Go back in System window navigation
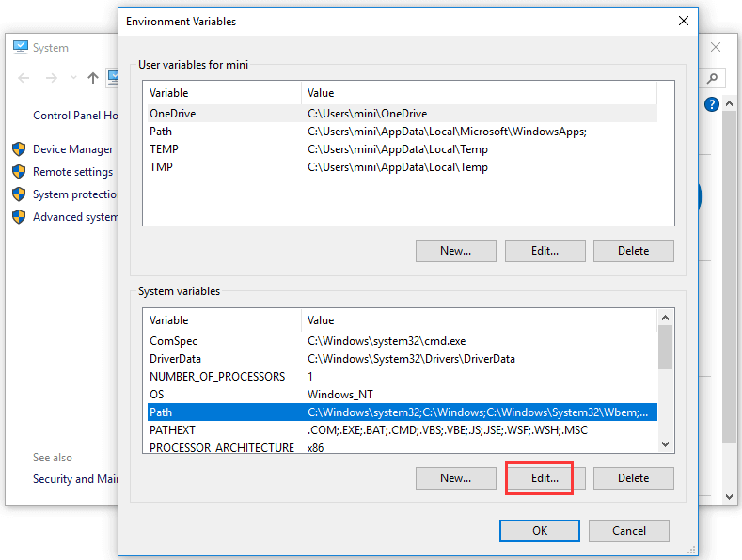The width and height of the screenshot is (742, 560). coord(24,78)
